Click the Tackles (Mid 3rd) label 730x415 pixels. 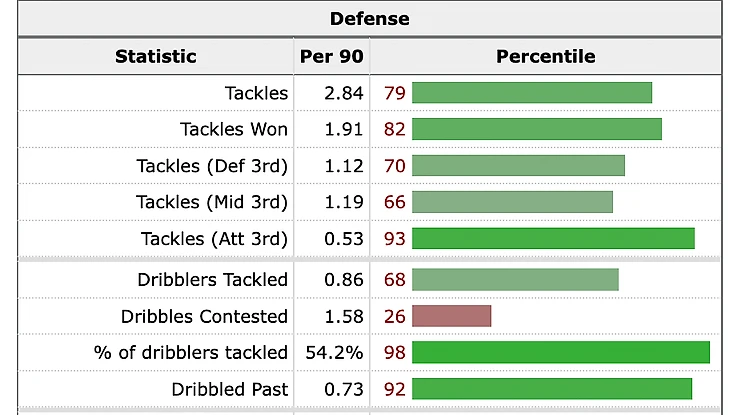coord(212,202)
